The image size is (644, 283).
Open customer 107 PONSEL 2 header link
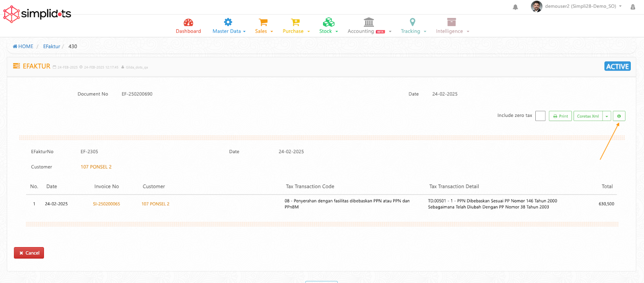(x=96, y=167)
